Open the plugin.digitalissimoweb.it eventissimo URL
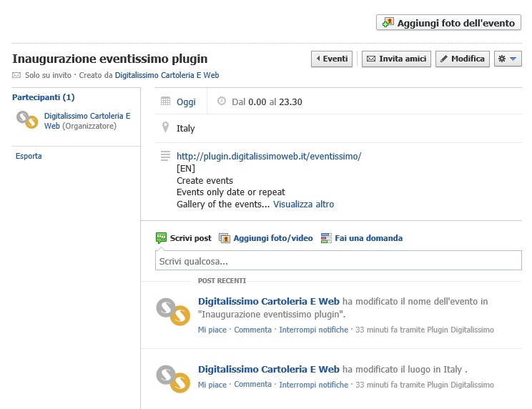Viewport: 532px width, 409px height. (x=269, y=157)
